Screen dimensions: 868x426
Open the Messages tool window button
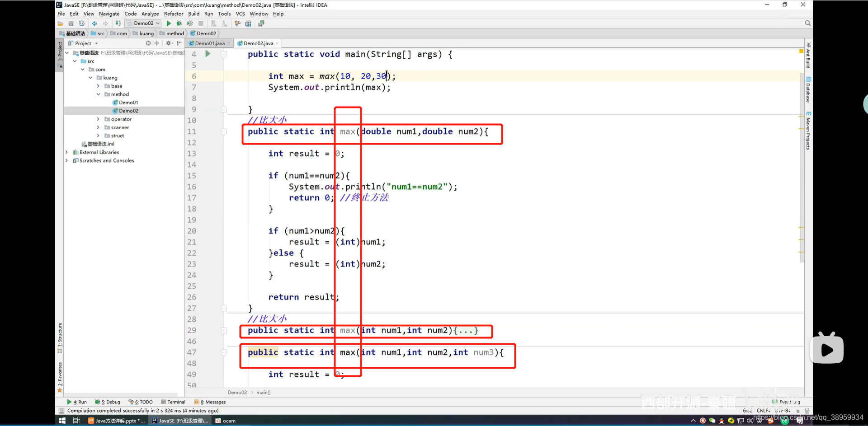210,402
